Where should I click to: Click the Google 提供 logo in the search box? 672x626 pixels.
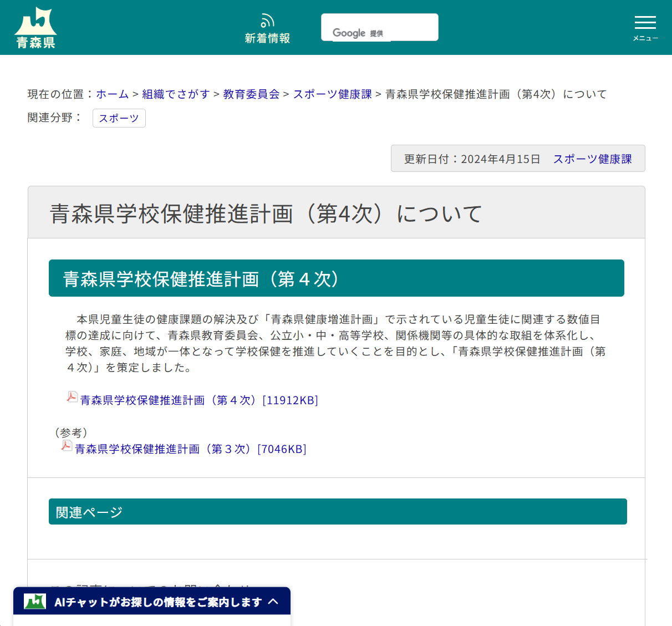point(357,33)
